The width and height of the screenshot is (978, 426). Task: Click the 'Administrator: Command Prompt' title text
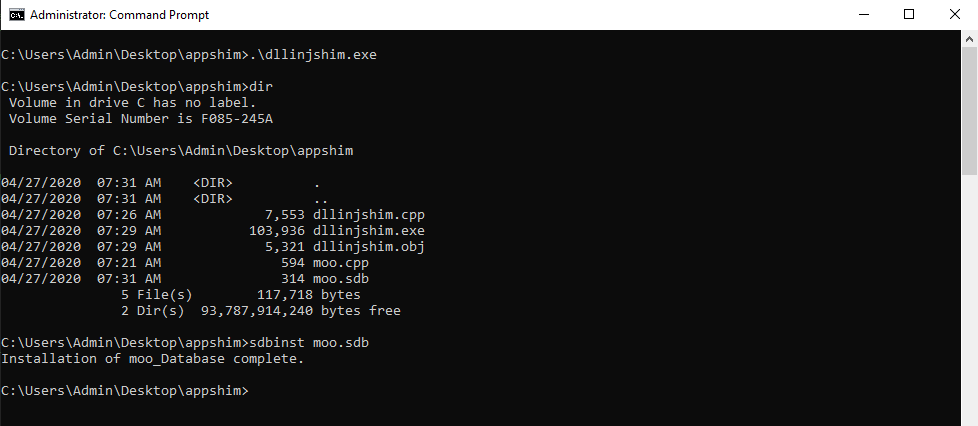tap(120, 15)
